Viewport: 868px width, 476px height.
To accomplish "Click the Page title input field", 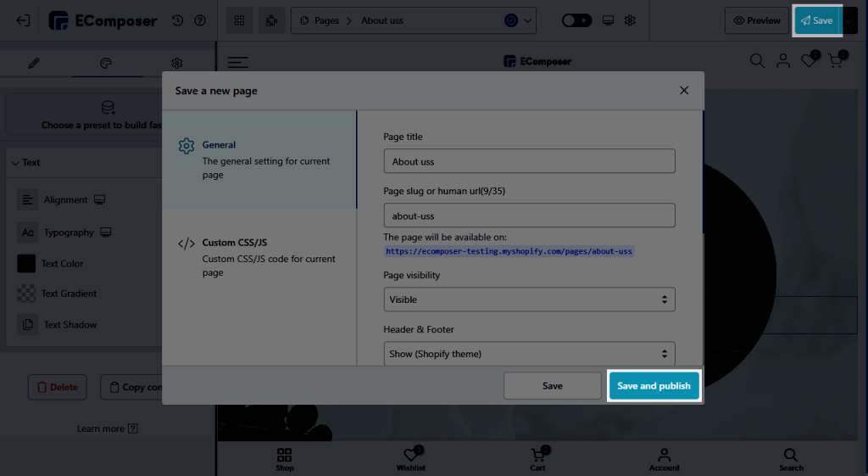I will pyautogui.click(x=529, y=160).
